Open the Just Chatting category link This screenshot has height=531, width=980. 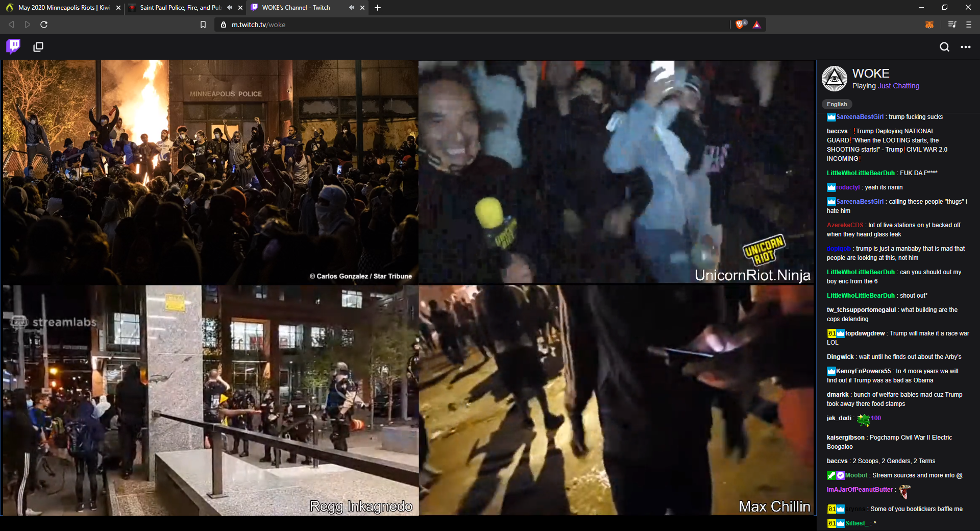coord(898,86)
